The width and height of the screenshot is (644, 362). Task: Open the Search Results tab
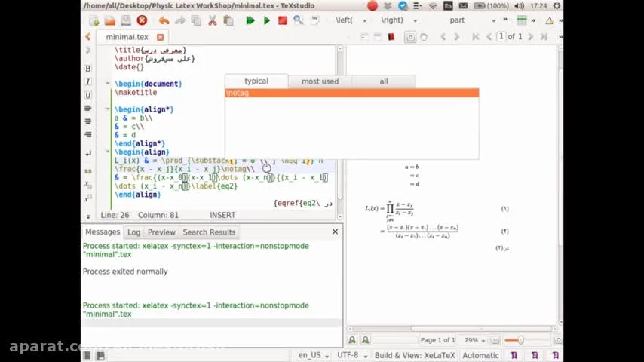pyautogui.click(x=209, y=232)
